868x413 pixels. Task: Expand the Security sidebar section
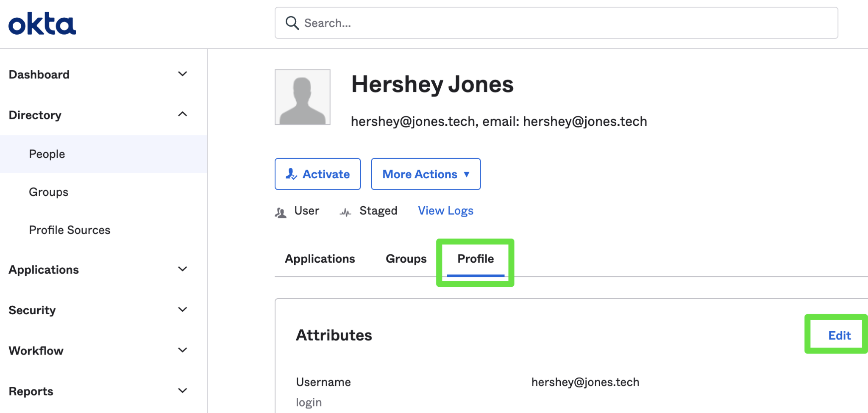pos(183,310)
